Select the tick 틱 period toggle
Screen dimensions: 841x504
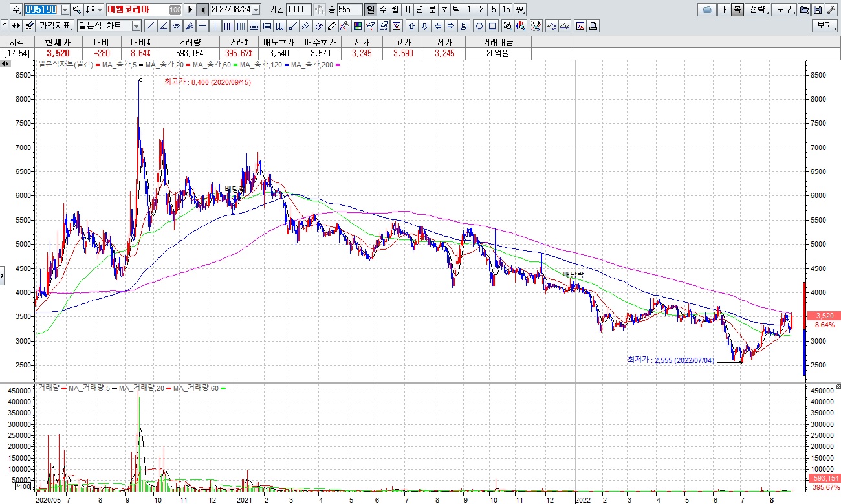(457, 10)
